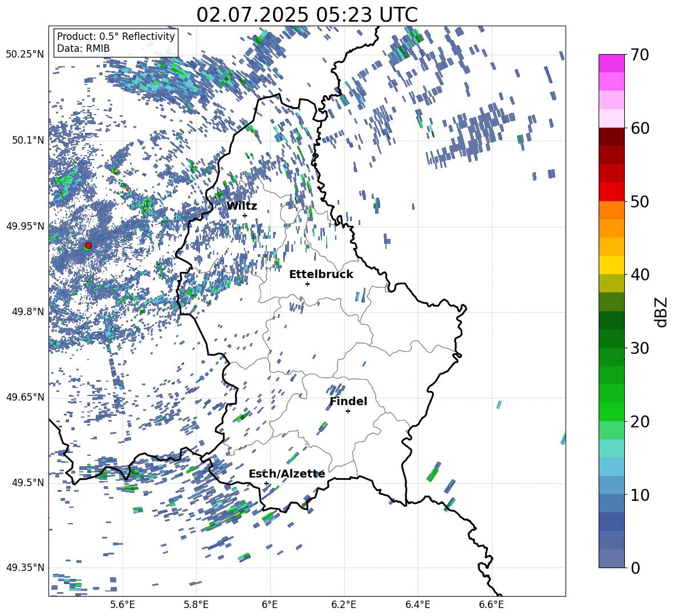Click the 6°E longitude label
The width and height of the screenshot is (675, 616).
tap(270, 605)
